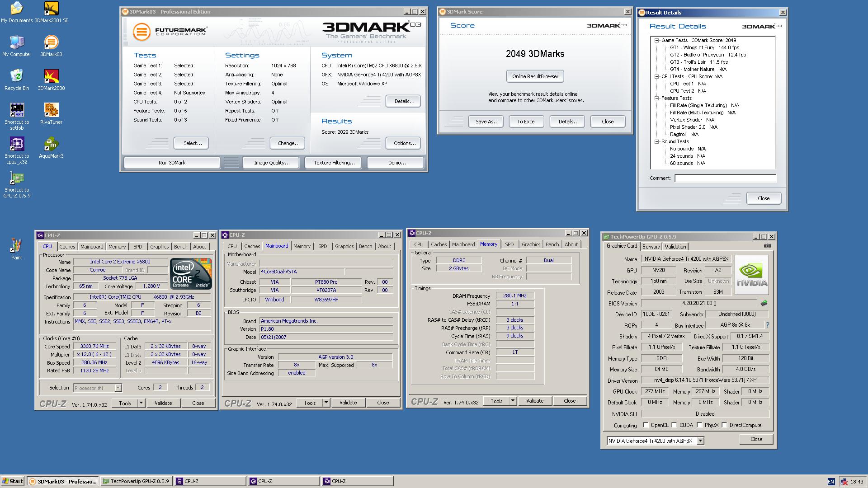Open the Processor #1 selection dropdown
This screenshot has width=868, height=488.
tap(118, 388)
